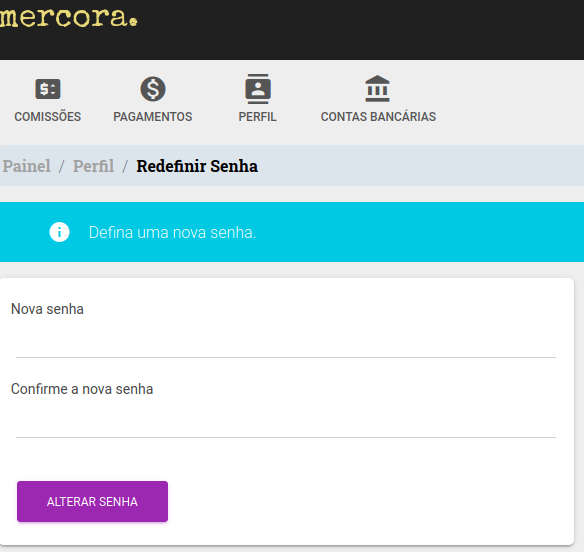Click the info icon in the cyan banner
The image size is (584, 552).
(x=59, y=232)
